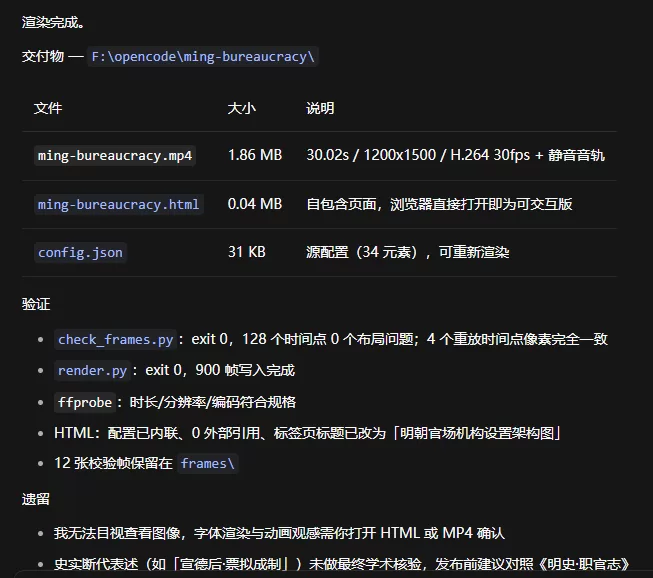Click the 史实断代表述 bullet line
Image resolution: width=653 pixels, height=578 pixels.
click(341, 564)
